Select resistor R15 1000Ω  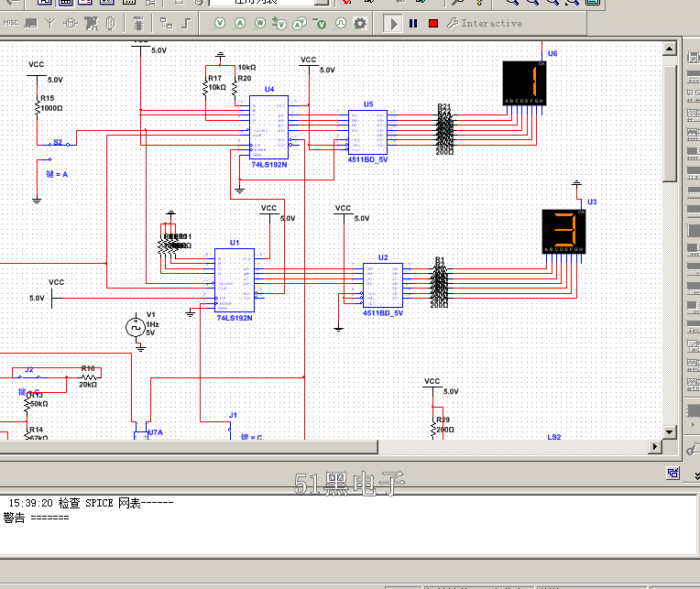[38, 107]
